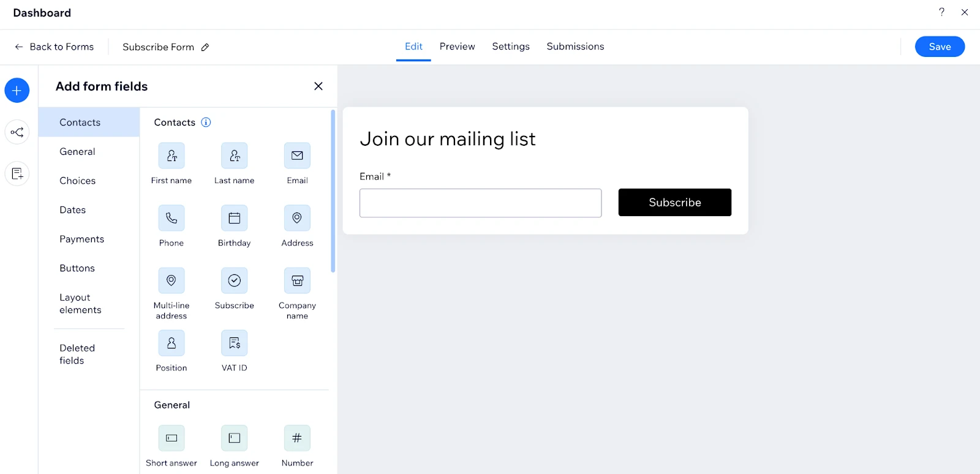Click the pencil icon to rename form
Image resolution: width=980 pixels, height=474 pixels.
coord(205,47)
